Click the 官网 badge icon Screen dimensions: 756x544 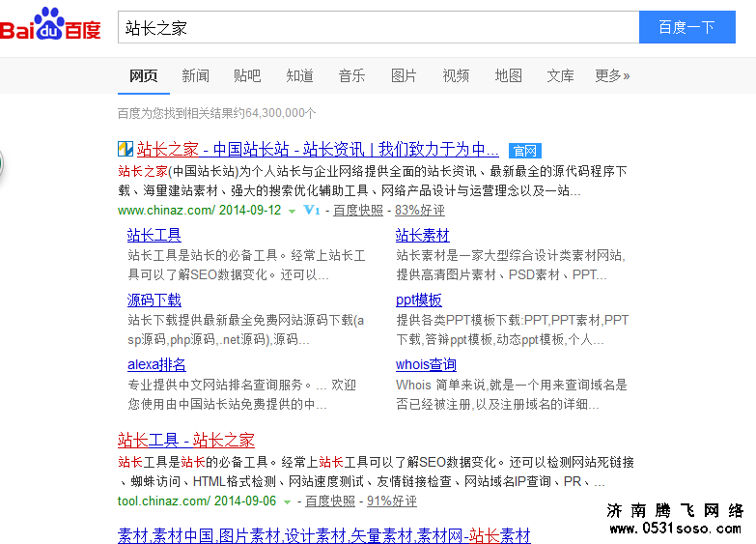coord(525,151)
